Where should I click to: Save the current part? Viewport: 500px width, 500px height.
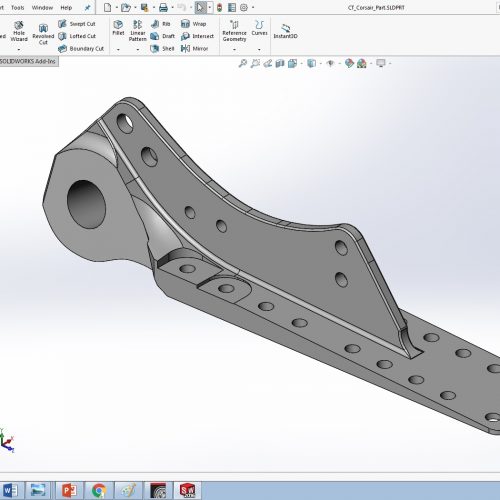point(144,7)
